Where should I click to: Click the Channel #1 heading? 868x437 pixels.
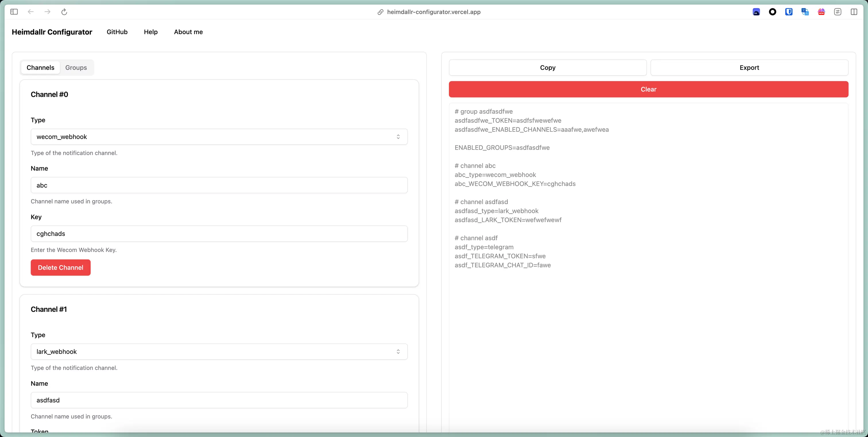click(49, 310)
